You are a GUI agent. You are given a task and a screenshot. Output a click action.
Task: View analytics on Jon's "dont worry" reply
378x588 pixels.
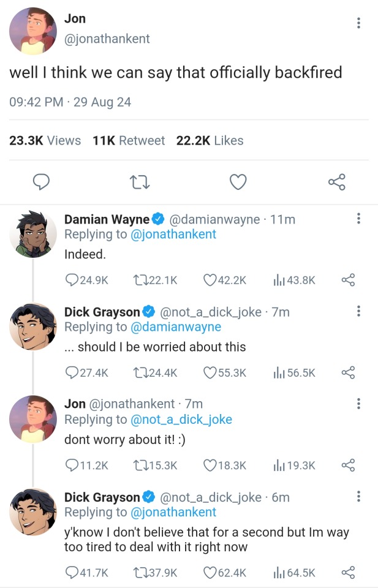click(280, 465)
